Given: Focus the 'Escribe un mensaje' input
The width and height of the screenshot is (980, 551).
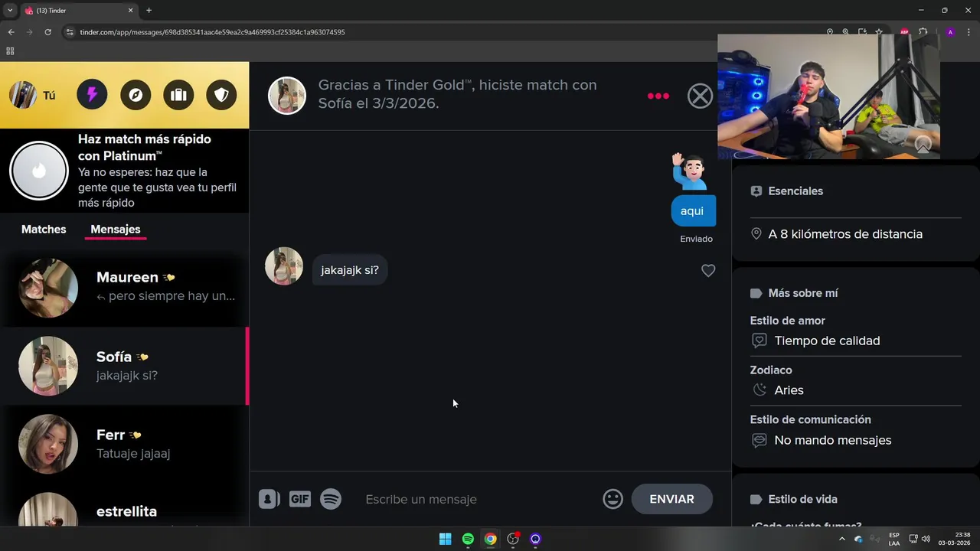Looking at the screenshot, I should click(x=479, y=499).
